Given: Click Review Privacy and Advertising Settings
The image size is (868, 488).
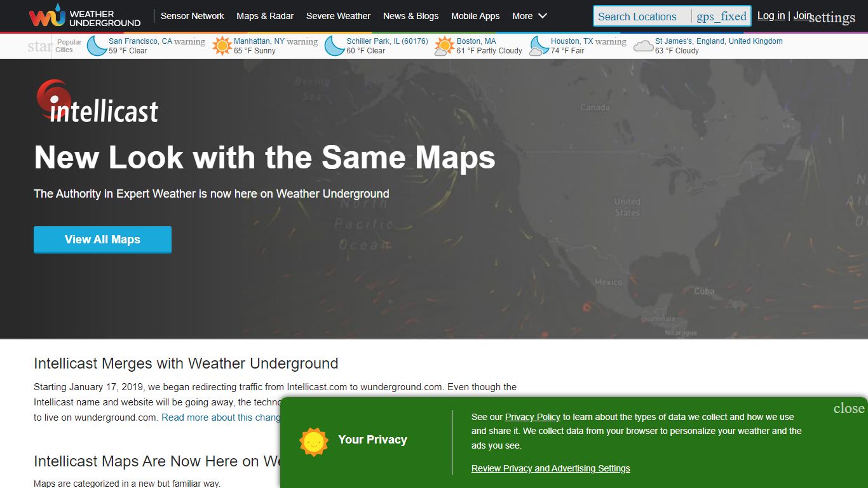Looking at the screenshot, I should click(x=551, y=468).
